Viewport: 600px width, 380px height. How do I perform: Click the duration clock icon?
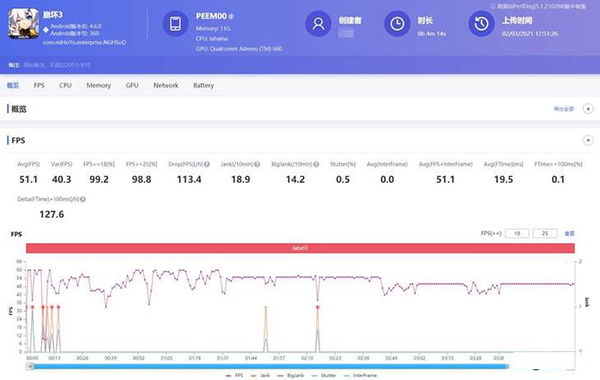coord(397,24)
